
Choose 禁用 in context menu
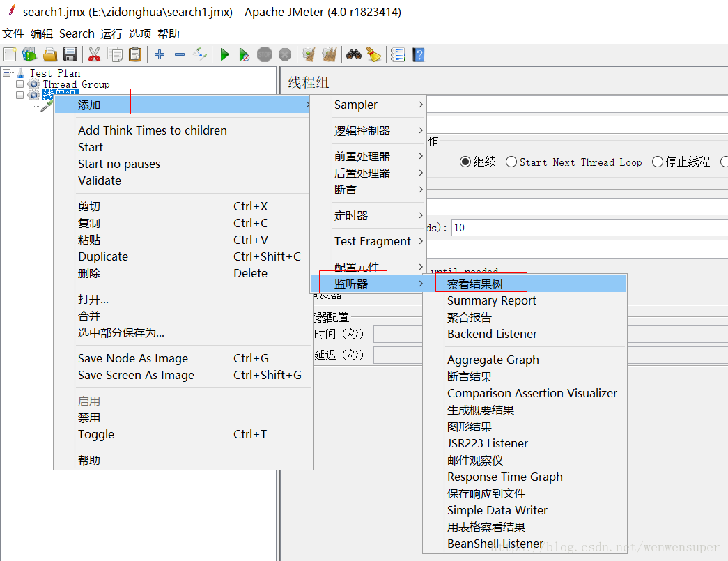(x=183, y=418)
